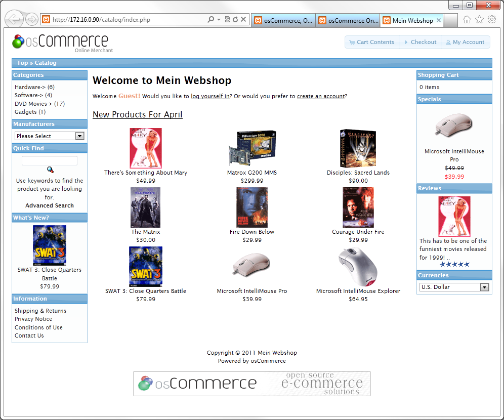Open the Manufacturers "Please Select" dropdown

click(x=50, y=136)
